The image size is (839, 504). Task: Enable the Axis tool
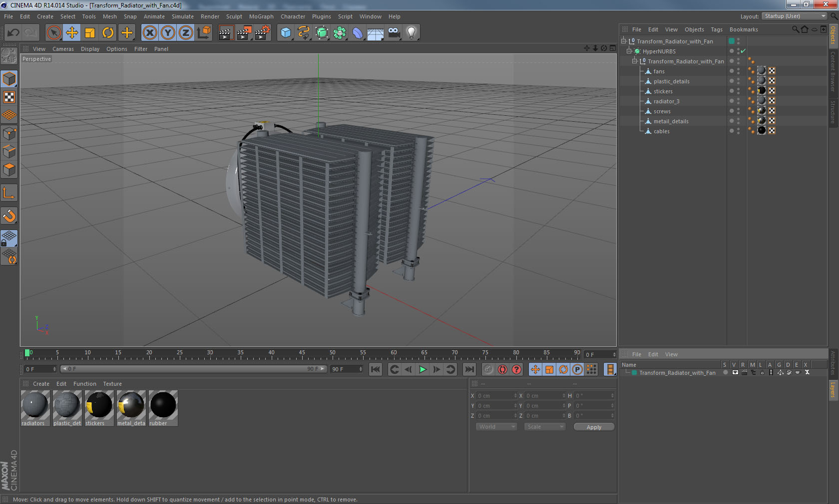9,193
